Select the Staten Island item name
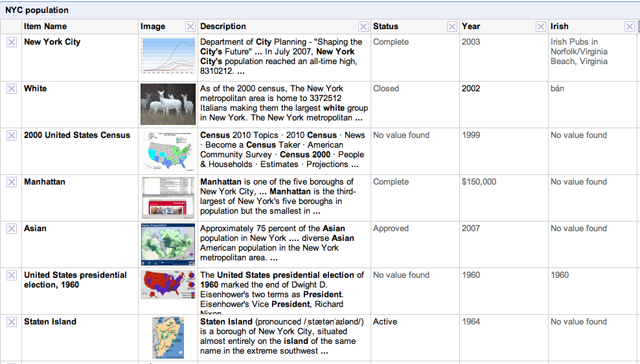 click(50, 322)
